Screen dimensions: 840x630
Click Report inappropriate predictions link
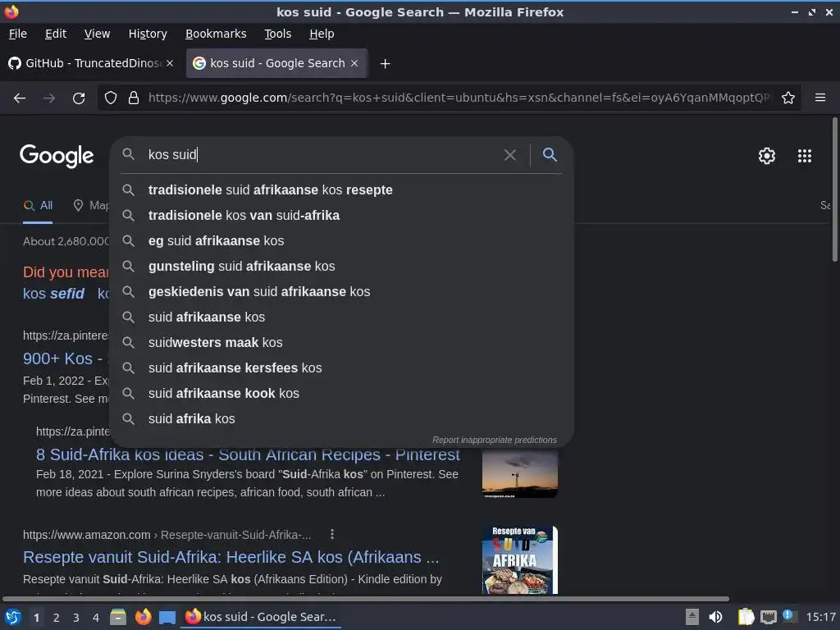point(495,440)
